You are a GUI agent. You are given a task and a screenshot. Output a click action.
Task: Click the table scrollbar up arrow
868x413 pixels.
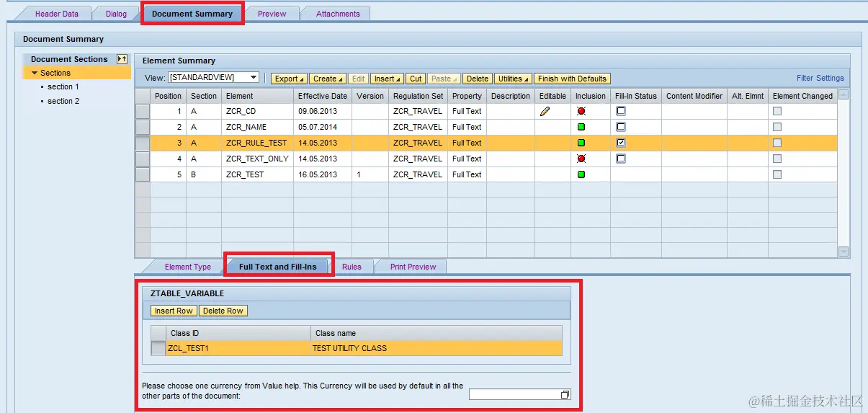(844, 94)
